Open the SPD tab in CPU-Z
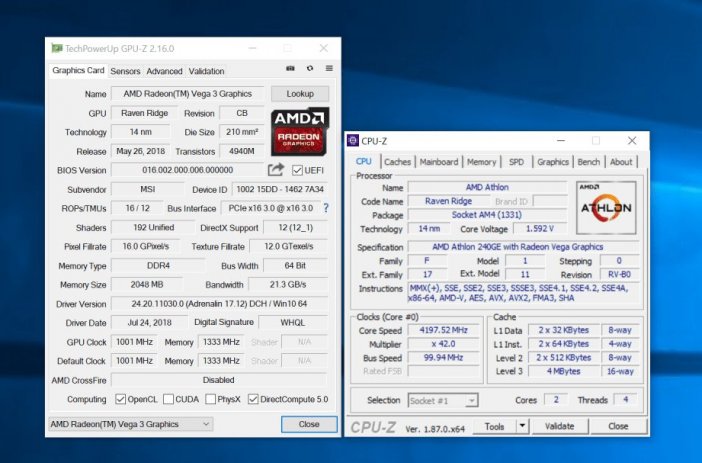Screen dimensions: 702x463 [x=516, y=162]
